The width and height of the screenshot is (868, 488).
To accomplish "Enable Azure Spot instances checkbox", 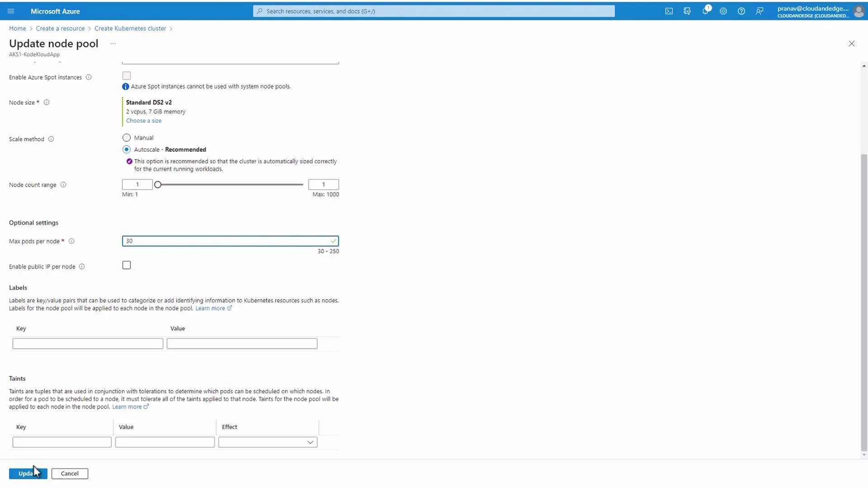I will [126, 75].
